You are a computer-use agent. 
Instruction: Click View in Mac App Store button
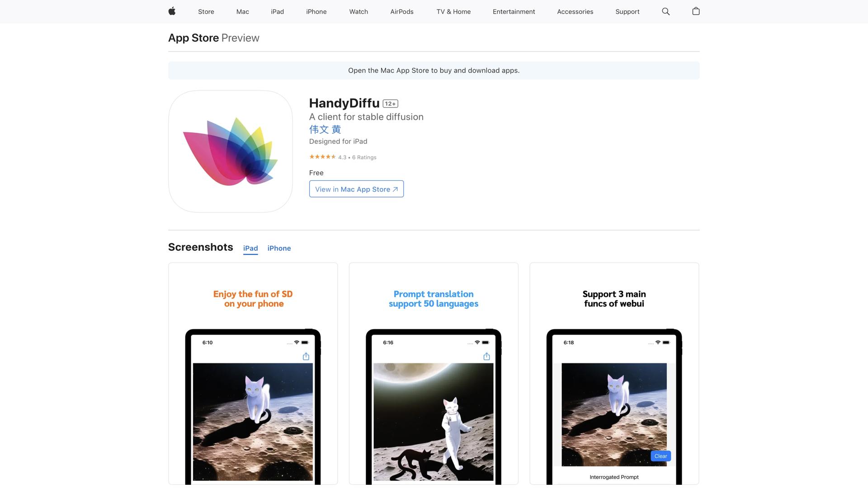(x=356, y=189)
